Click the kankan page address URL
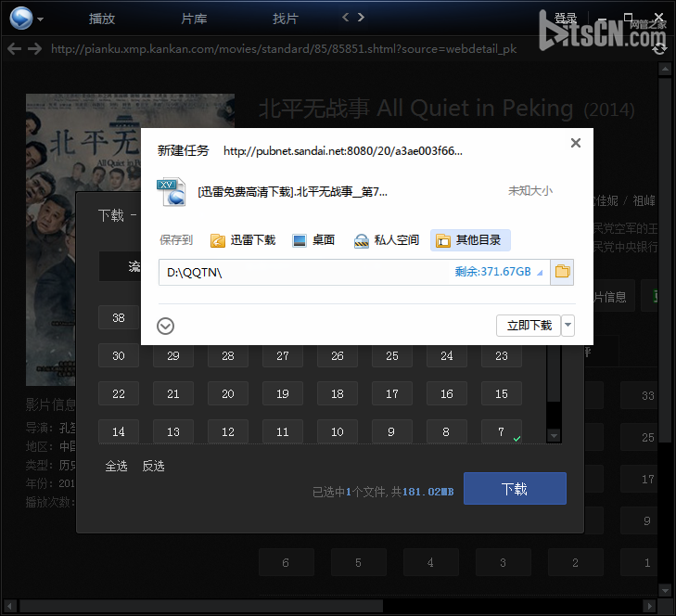The width and height of the screenshot is (676, 616). (x=284, y=49)
